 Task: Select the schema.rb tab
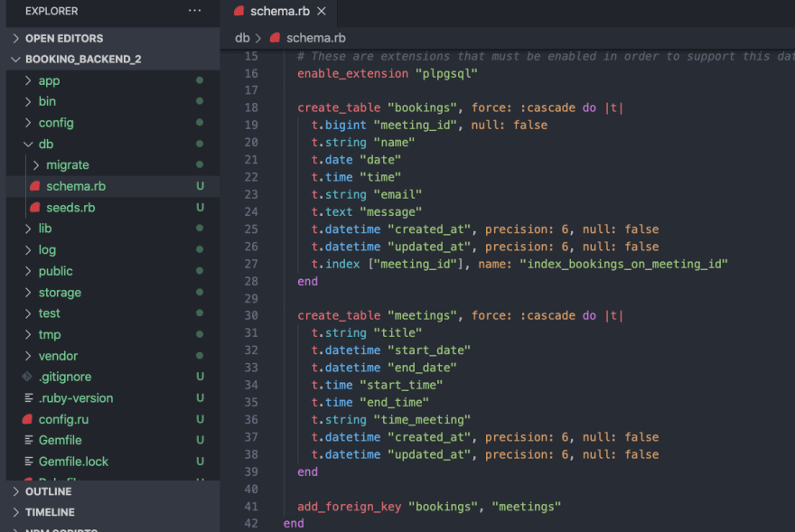279,11
